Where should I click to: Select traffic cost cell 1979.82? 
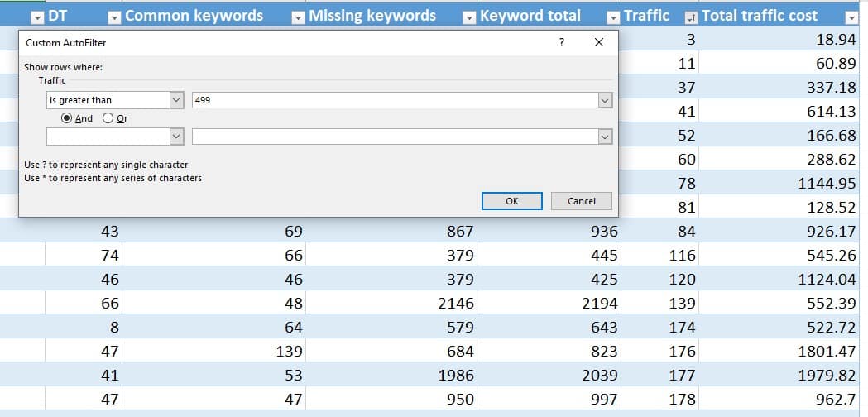tap(779, 375)
